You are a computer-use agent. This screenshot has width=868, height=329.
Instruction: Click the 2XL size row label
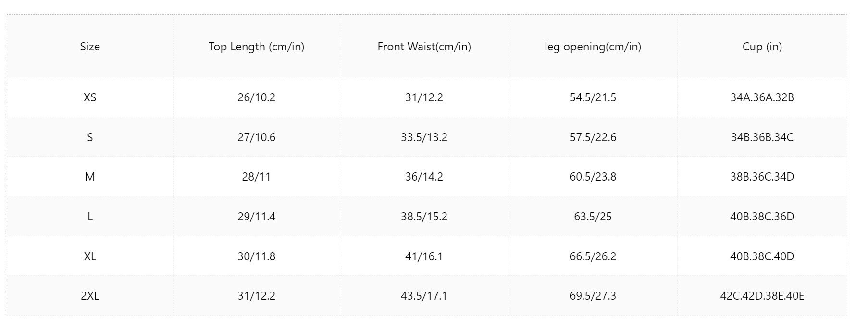90,296
